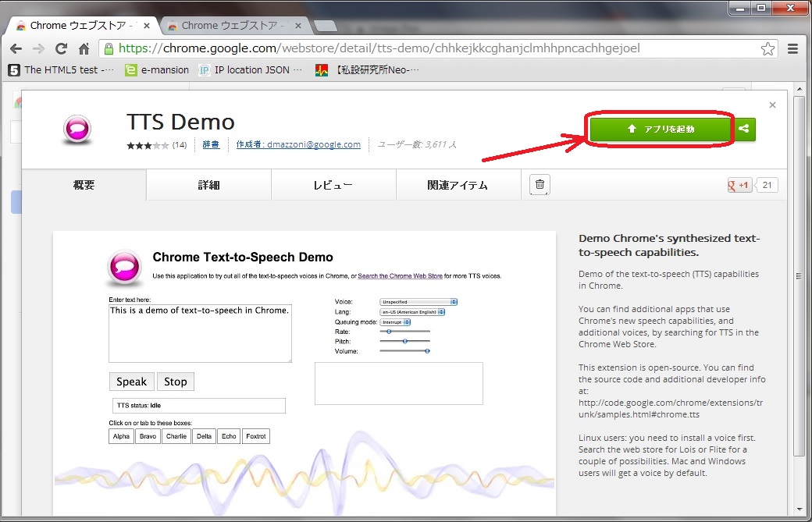Click the address bar URL
The height and width of the screenshot is (522, 812).
379,48
